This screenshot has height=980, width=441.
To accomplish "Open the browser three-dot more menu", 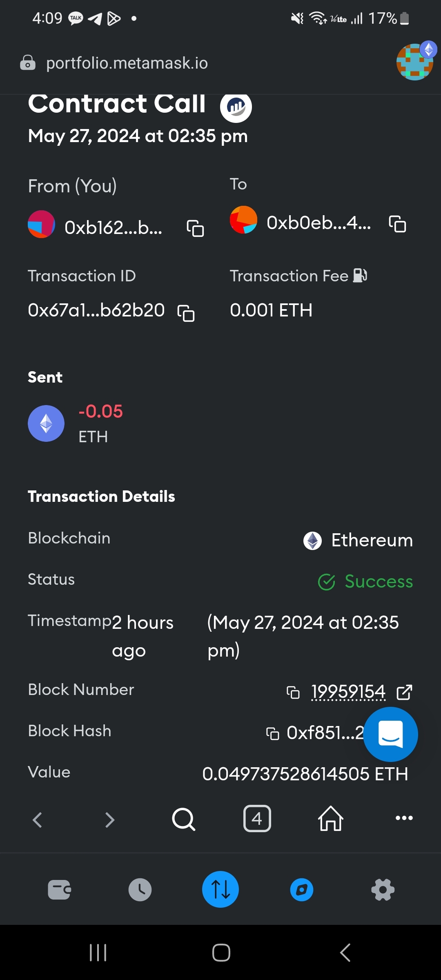I will (x=404, y=818).
